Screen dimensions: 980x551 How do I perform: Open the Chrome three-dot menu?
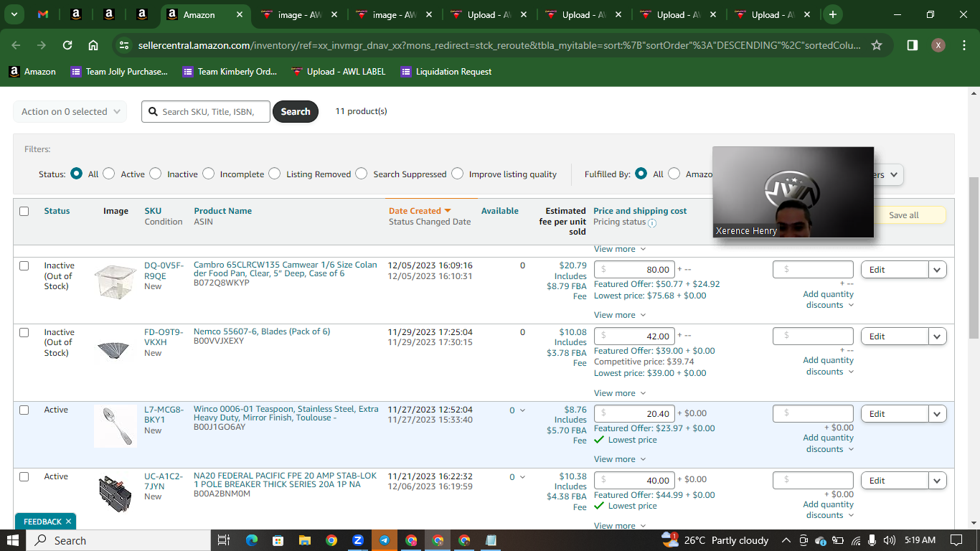click(963, 45)
